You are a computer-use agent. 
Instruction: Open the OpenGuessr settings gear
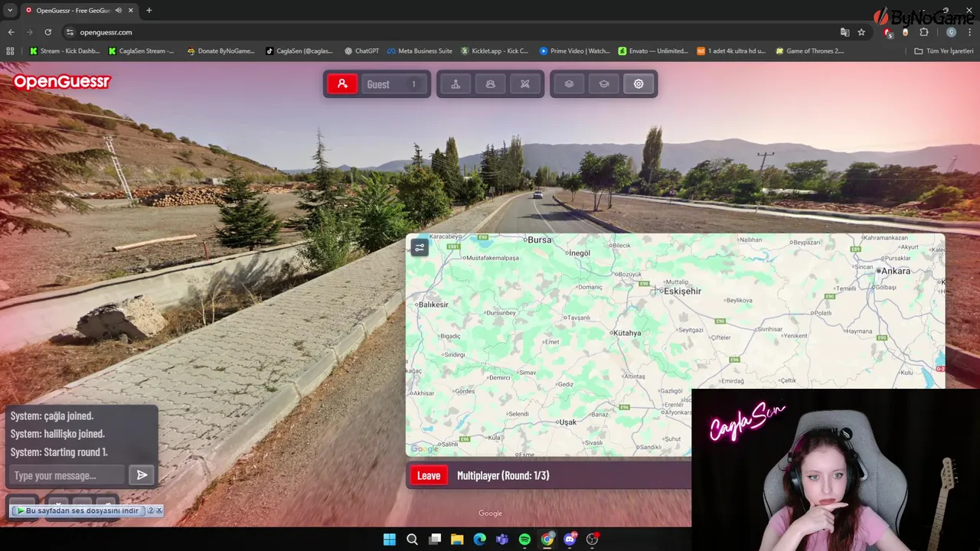click(639, 84)
